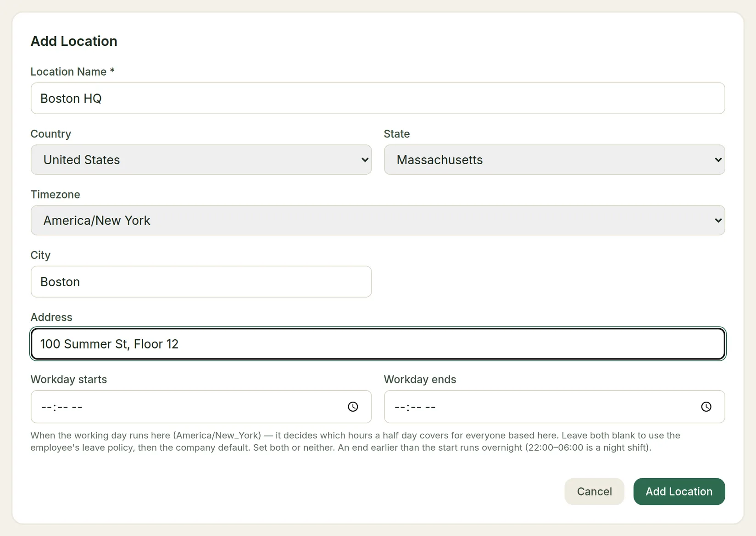Screen dimensions: 756x536
Task: Click the "City" label
Action: (x=40, y=255)
